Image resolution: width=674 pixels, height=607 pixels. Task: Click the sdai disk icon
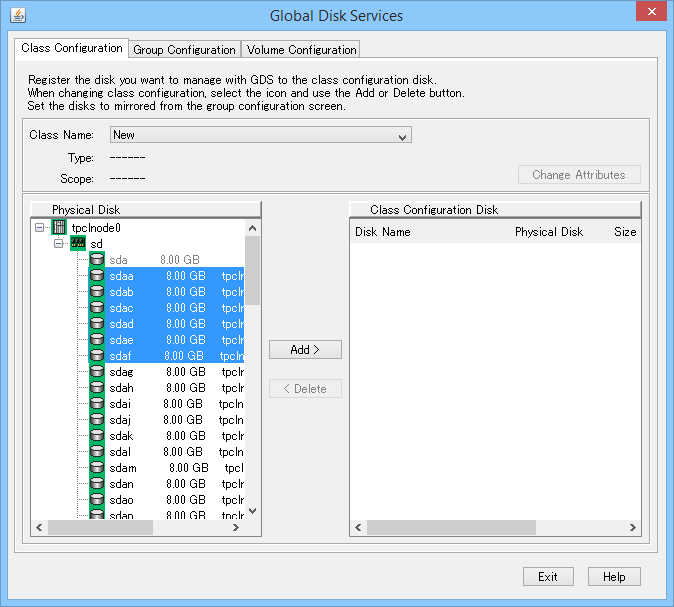coord(97,404)
